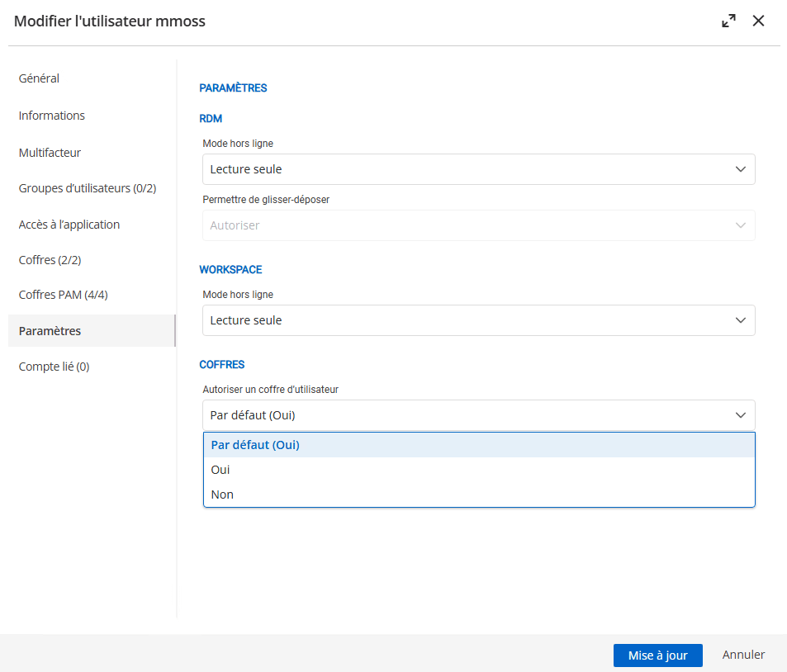
Task: Expand the dialog to full screen
Action: click(x=728, y=21)
